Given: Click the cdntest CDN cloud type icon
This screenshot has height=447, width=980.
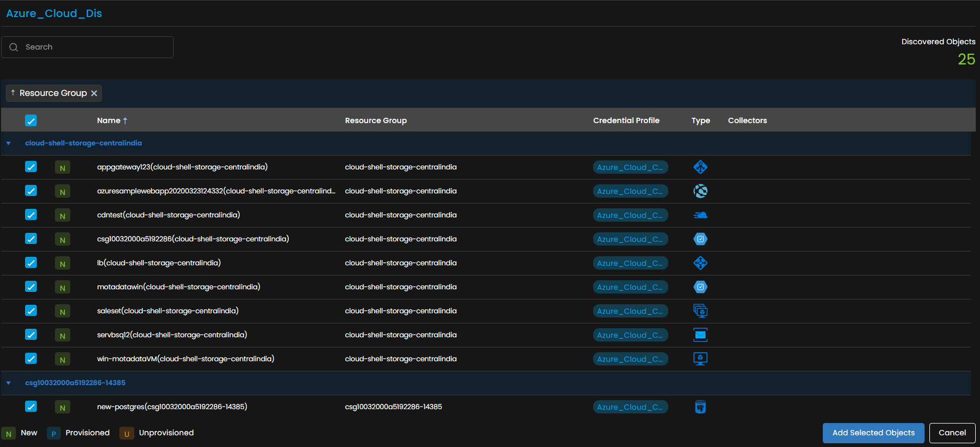Looking at the screenshot, I should point(700,215).
